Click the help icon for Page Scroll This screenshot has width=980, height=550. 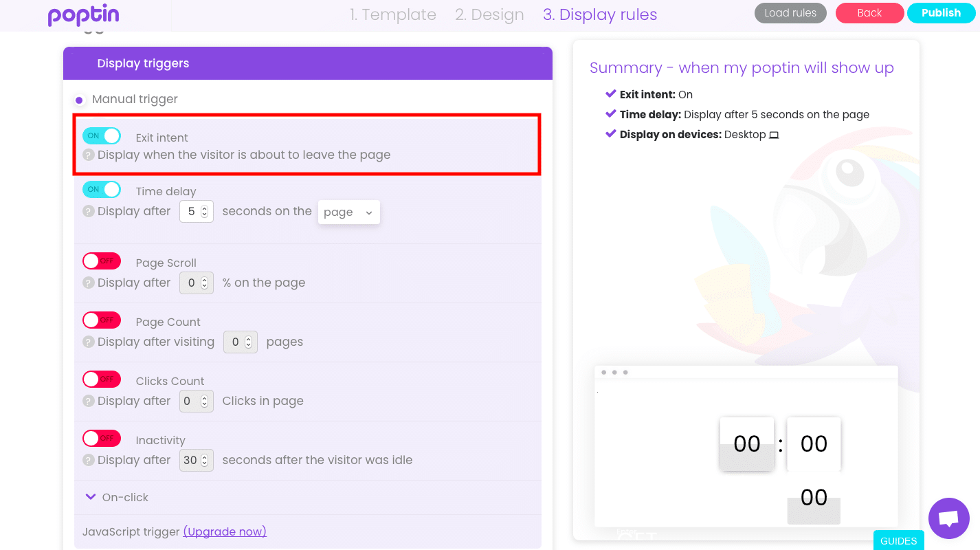click(x=89, y=283)
